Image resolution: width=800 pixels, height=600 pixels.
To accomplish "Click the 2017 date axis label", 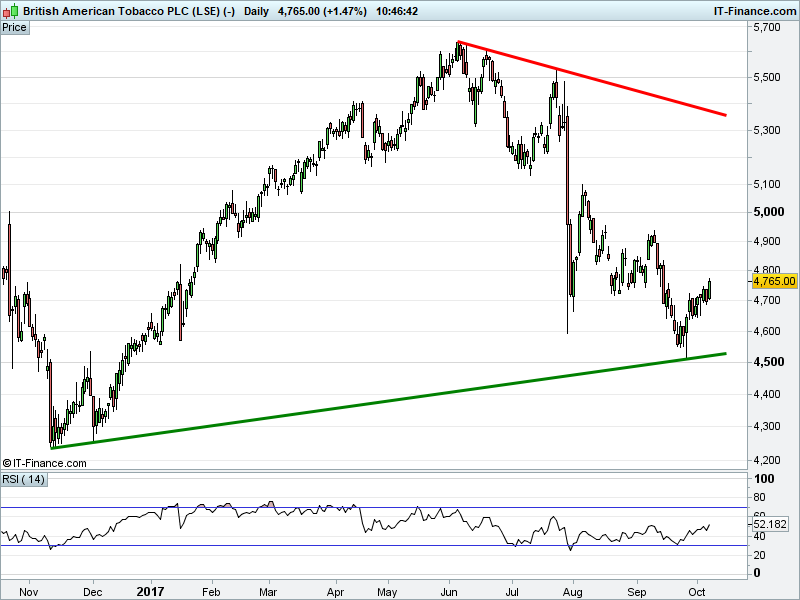I will point(151,592).
